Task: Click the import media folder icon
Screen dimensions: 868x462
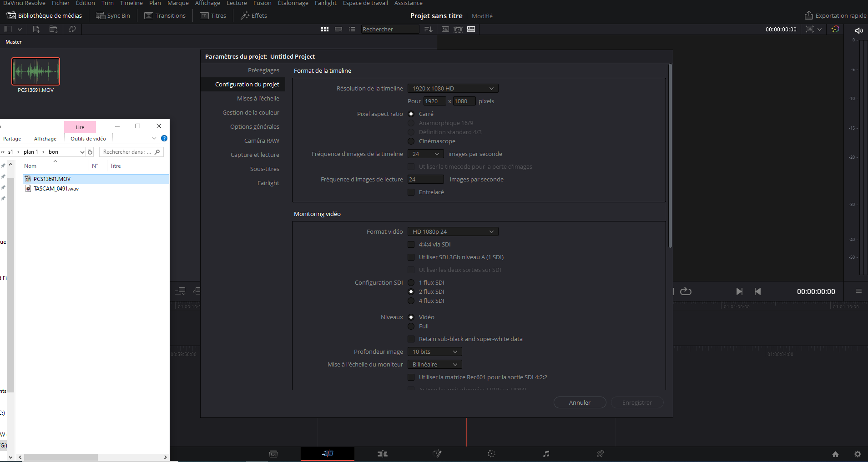Action: 53,29
